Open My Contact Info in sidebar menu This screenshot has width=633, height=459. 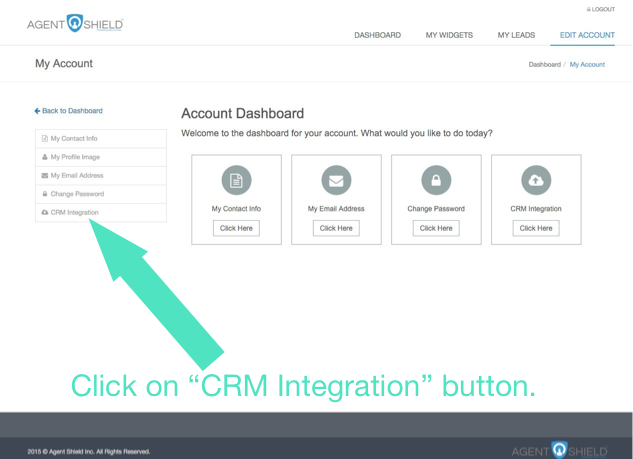tap(101, 138)
